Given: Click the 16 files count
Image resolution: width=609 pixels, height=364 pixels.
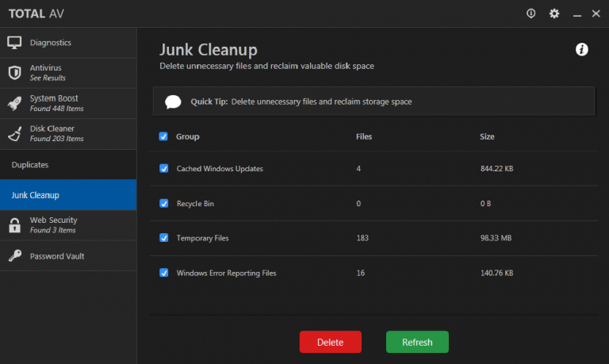Looking at the screenshot, I should click(361, 273).
